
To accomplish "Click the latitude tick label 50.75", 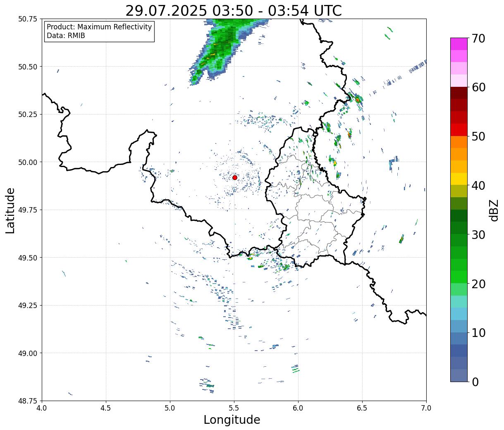I will [x=28, y=19].
